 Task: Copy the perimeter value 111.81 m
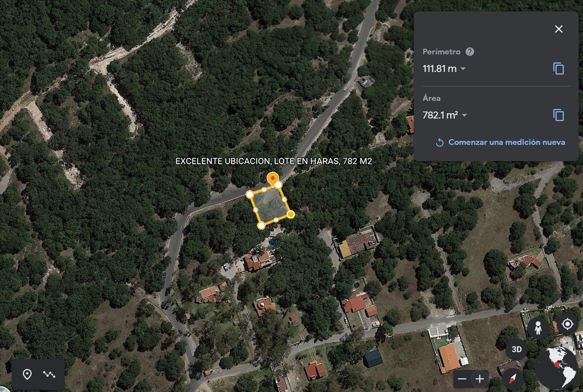click(x=559, y=68)
